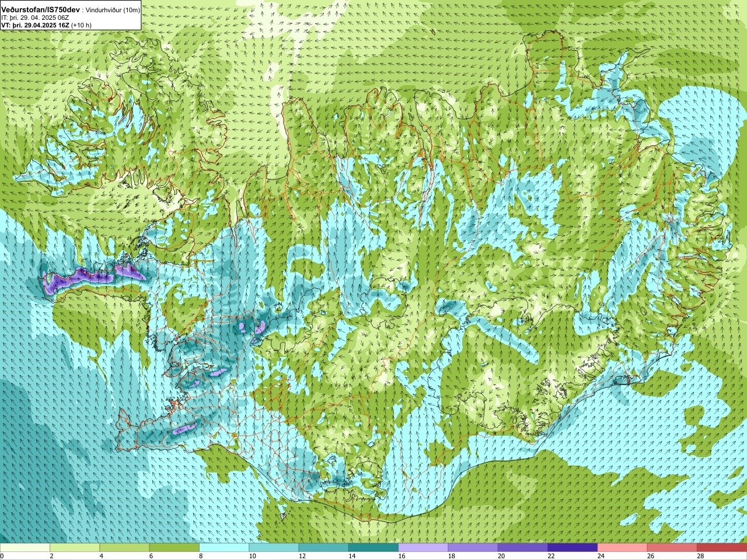Click the legend scale value 18
Screen dimensions: 747x560
pyautogui.click(x=452, y=556)
